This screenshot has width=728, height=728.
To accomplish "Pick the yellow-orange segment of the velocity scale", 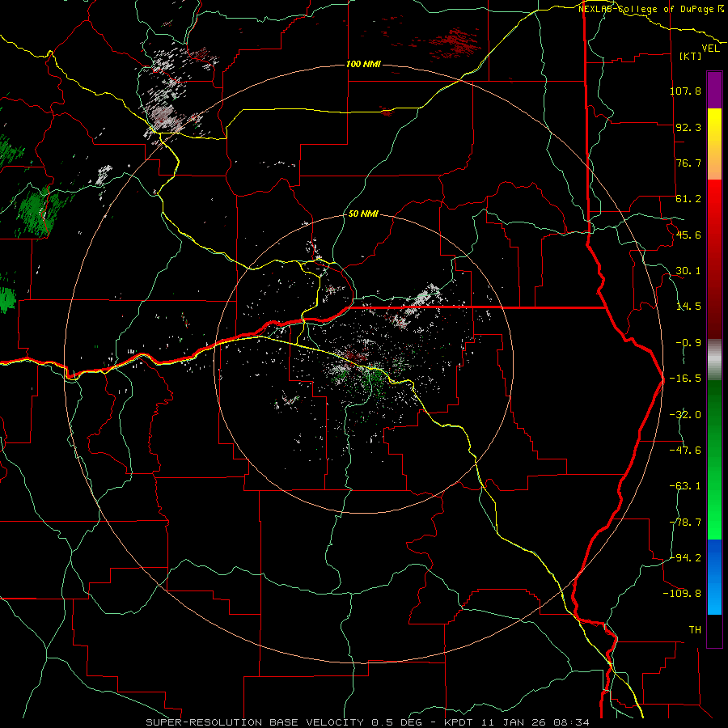I will (x=714, y=144).
